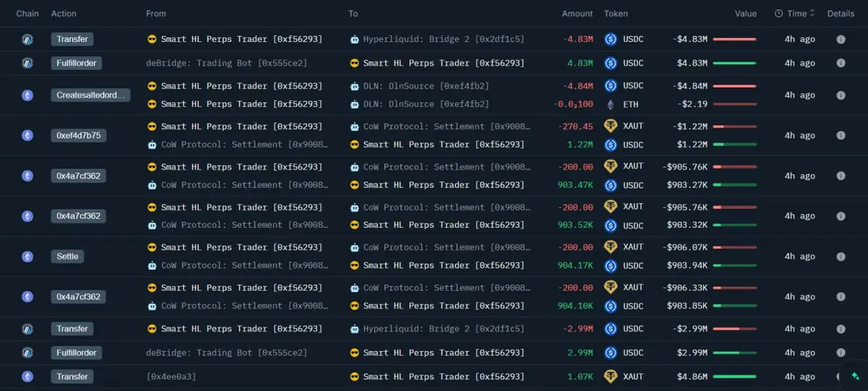Click the To column header
The width and height of the screenshot is (868, 391).
coord(353,14)
